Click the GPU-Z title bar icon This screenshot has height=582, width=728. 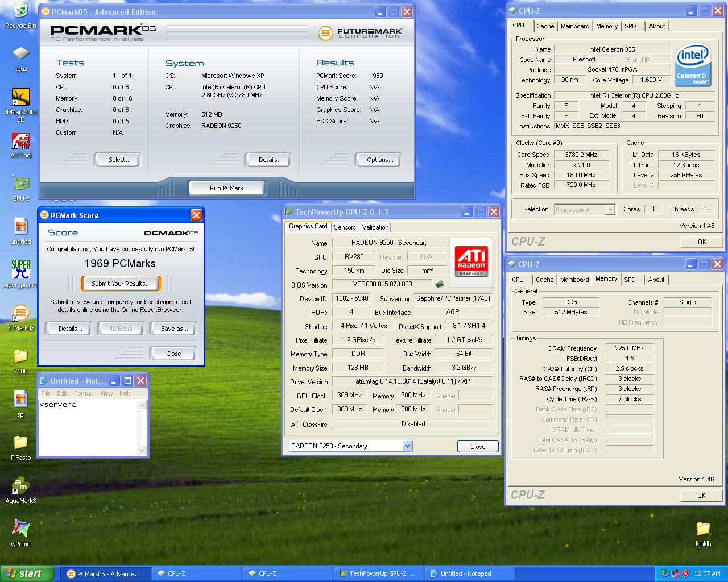click(x=288, y=212)
